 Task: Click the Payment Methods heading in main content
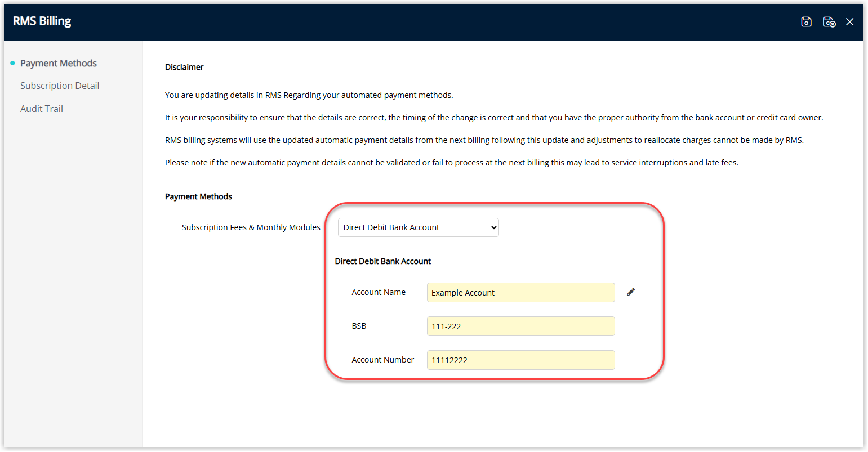(x=198, y=196)
